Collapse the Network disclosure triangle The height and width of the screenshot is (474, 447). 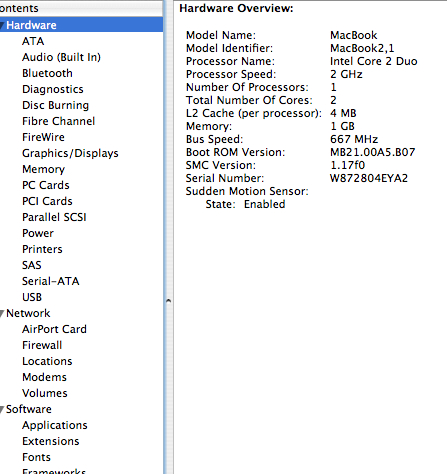coord(2,313)
